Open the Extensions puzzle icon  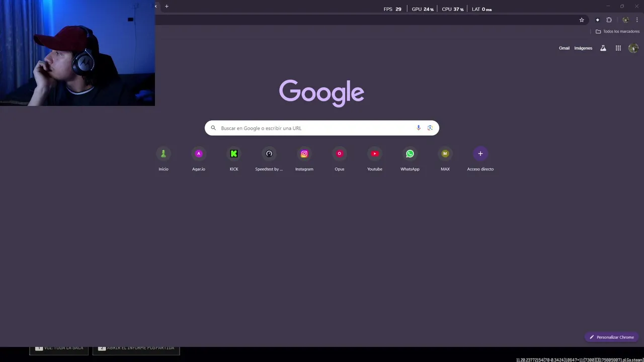(609, 20)
